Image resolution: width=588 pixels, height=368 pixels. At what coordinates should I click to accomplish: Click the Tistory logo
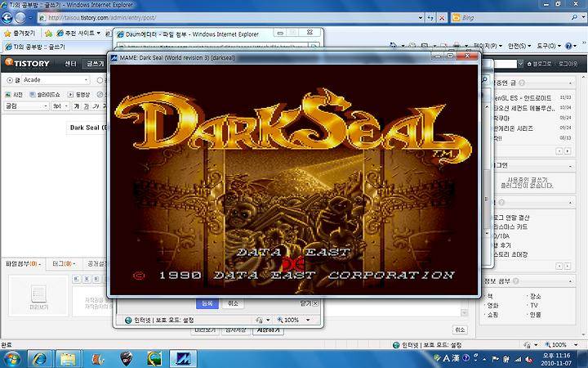tap(27, 63)
